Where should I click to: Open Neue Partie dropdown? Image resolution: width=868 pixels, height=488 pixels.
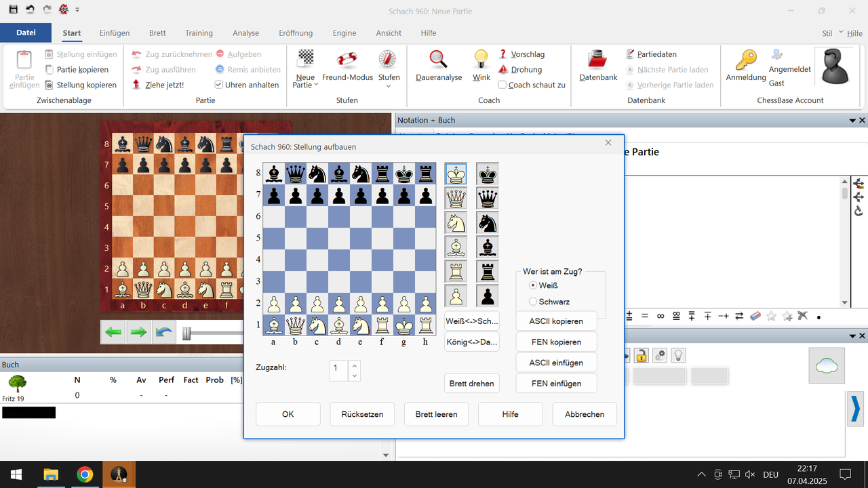coord(306,81)
